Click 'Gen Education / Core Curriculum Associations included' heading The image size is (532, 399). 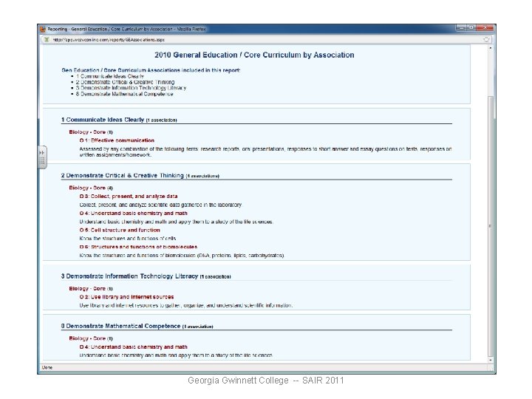(x=151, y=70)
